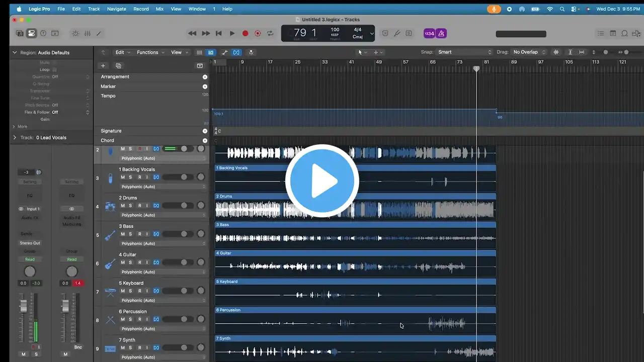Record-enable the 4 Guitar track
Image resolution: width=644 pixels, height=362 pixels.
click(139, 262)
